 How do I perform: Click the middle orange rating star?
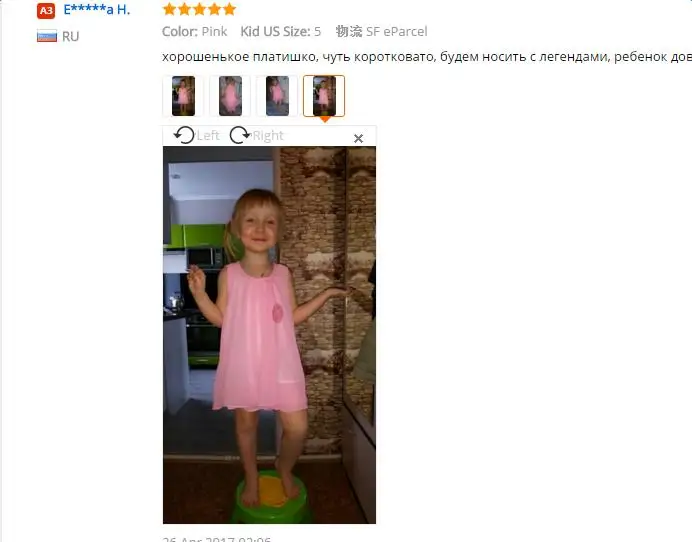tap(199, 9)
